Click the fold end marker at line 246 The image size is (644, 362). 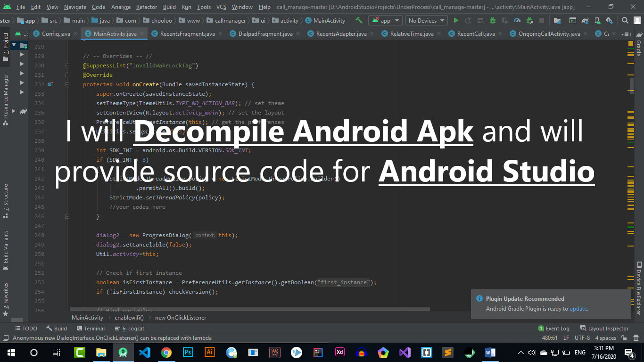(x=67, y=216)
